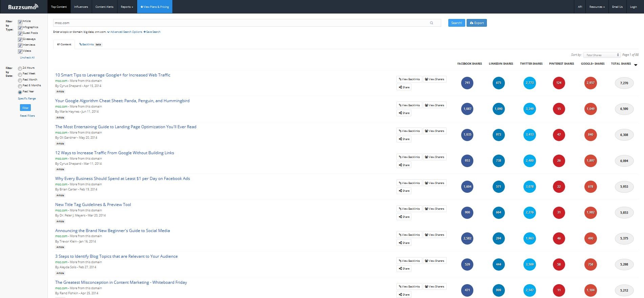Open the Top Content nav item
The height and width of the screenshot is (298, 644).
[x=59, y=7]
